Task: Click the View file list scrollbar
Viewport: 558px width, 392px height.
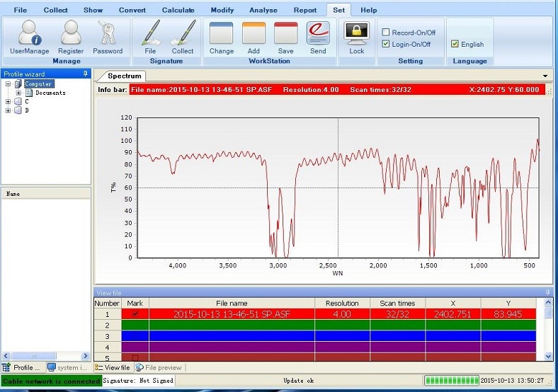Action: coord(548,333)
